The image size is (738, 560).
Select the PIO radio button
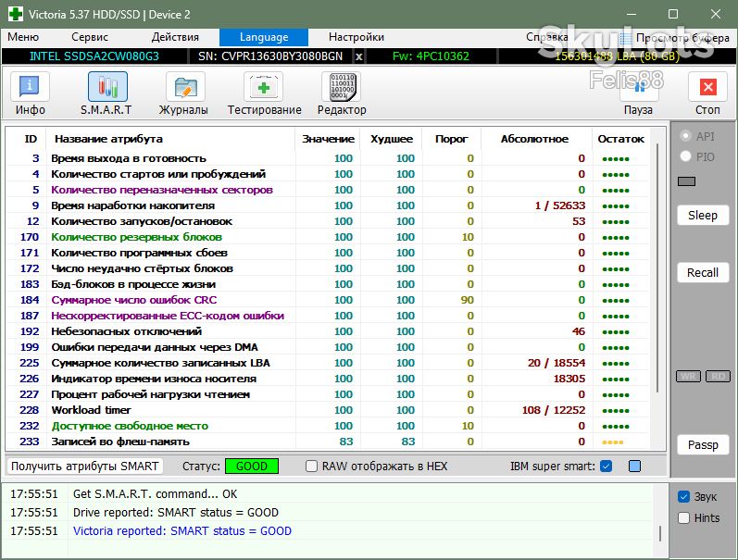tap(686, 156)
